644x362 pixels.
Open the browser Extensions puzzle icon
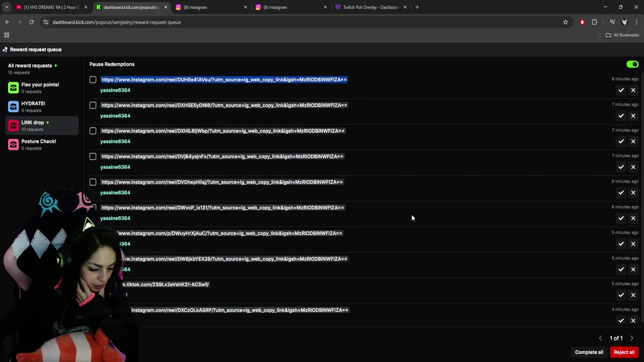[595, 22]
